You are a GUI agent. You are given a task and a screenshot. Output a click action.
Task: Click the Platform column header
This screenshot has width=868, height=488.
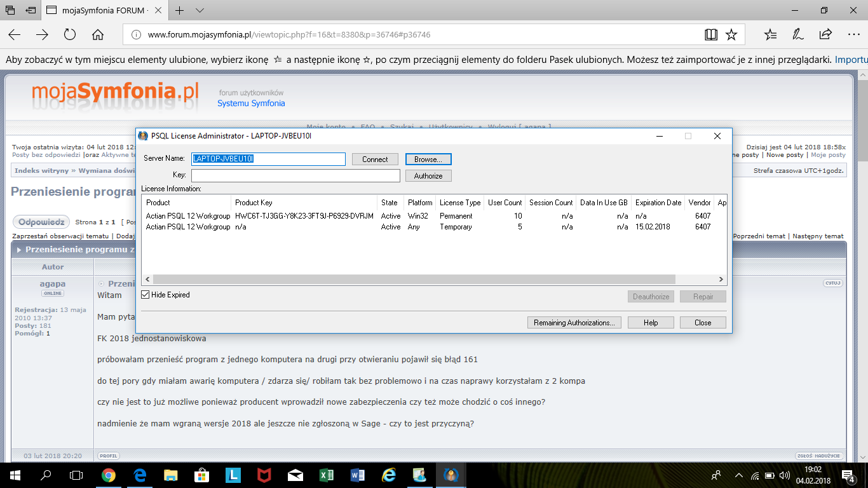420,203
